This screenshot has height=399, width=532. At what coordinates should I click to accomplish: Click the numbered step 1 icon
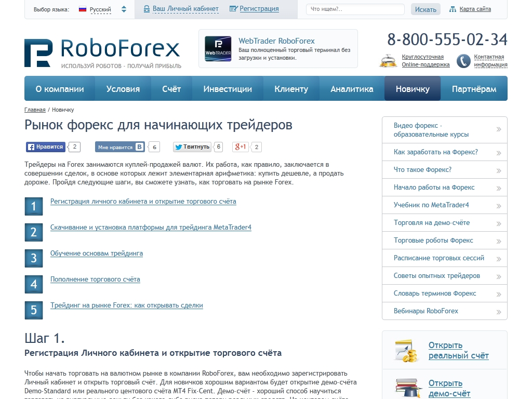pos(34,206)
